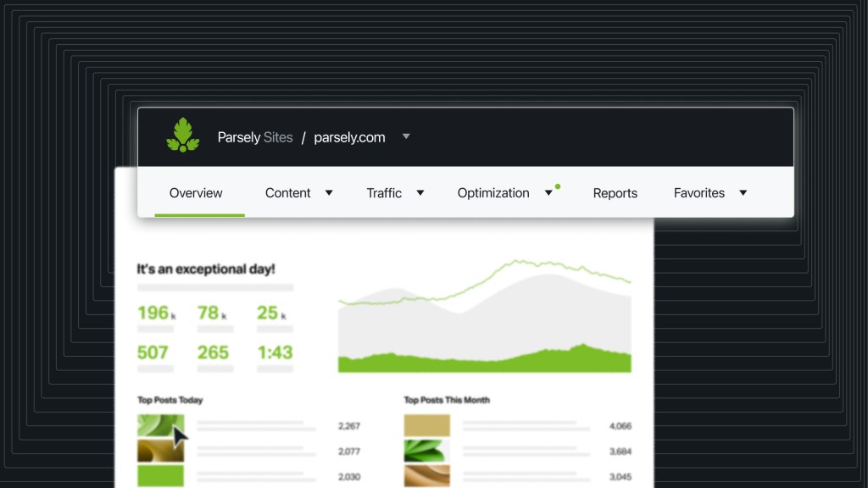Image resolution: width=868 pixels, height=488 pixels.
Task: Open second thumbnail under Top Posts Today
Action: (160, 451)
